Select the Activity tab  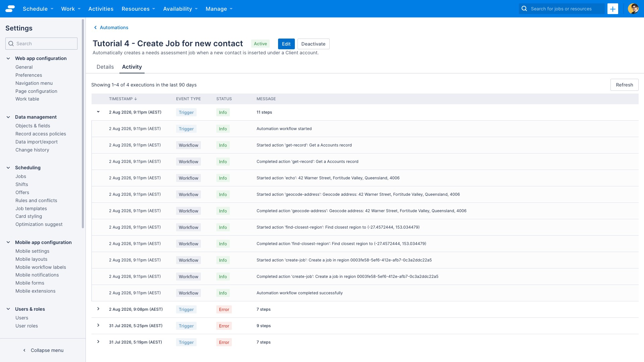click(x=132, y=67)
